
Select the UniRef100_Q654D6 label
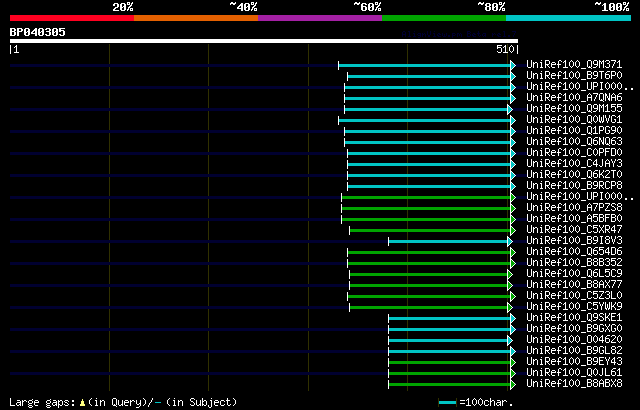[574, 252]
